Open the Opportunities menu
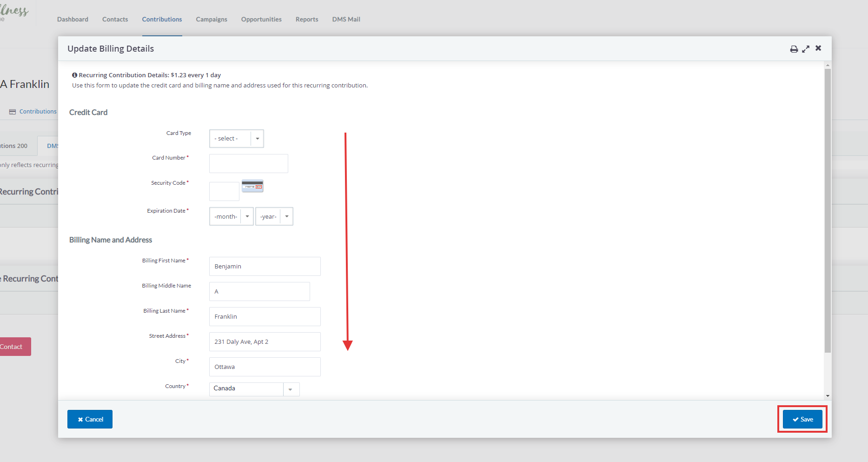The width and height of the screenshot is (868, 462). [261, 19]
